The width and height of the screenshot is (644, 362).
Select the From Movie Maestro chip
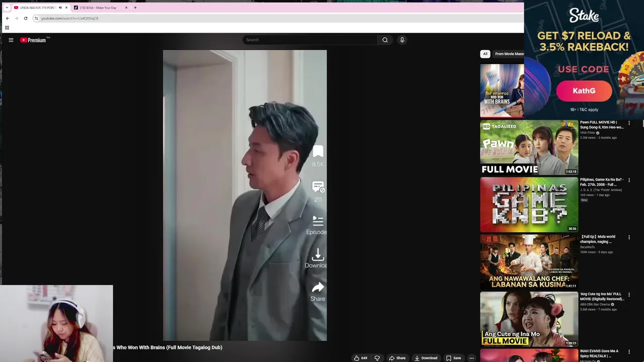click(509, 54)
